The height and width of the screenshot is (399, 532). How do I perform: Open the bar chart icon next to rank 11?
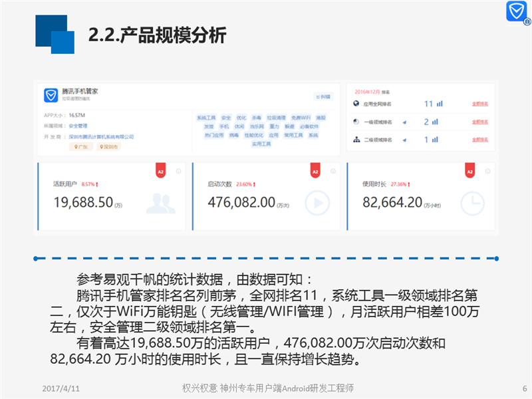440,104
